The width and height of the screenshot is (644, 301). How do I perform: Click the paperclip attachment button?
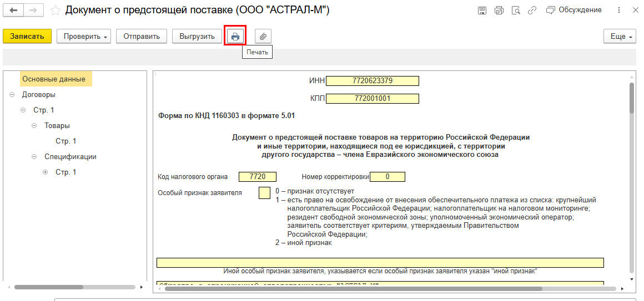click(x=263, y=37)
